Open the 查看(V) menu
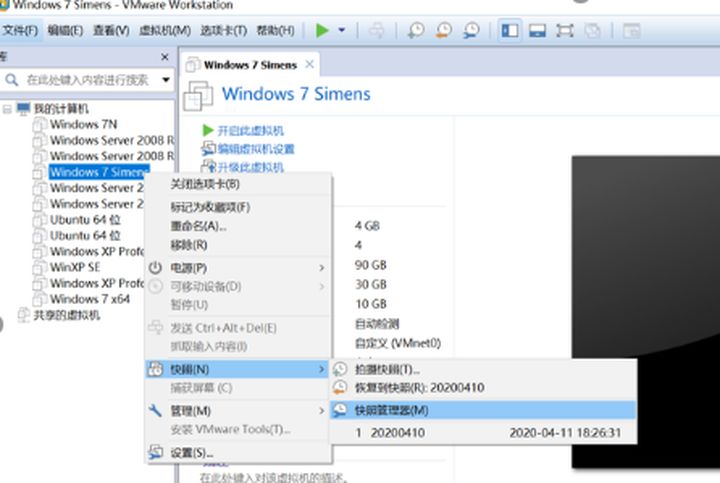The image size is (720, 483). [111, 31]
